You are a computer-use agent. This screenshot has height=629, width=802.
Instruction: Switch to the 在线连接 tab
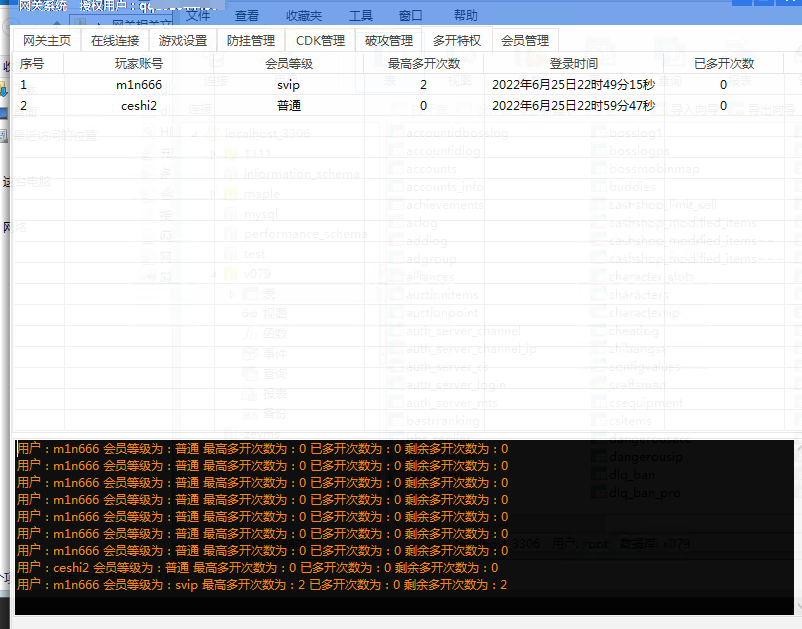pyautogui.click(x=115, y=40)
